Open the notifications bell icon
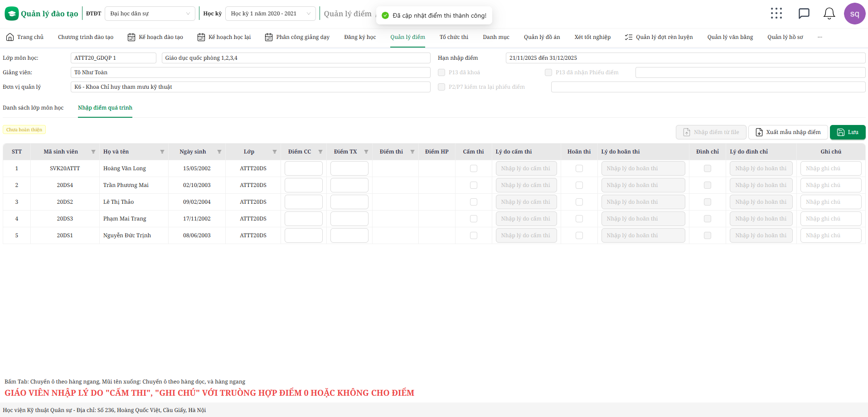The height and width of the screenshot is (417, 868). (x=829, y=14)
